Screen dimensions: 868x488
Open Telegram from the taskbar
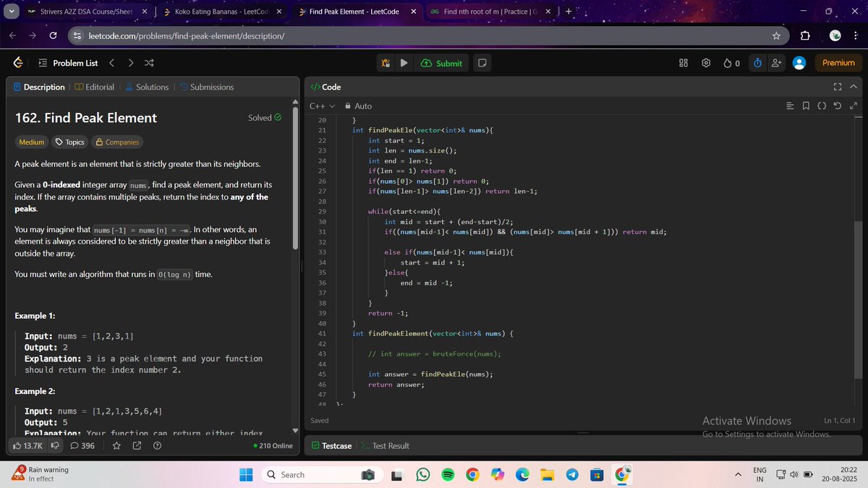point(572,474)
